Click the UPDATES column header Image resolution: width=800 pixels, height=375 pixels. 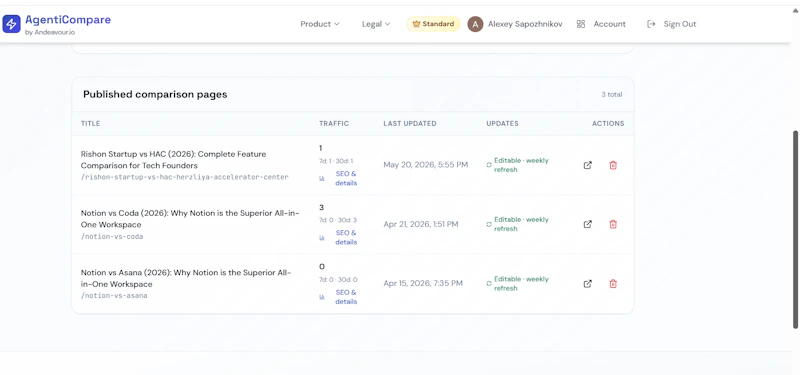click(x=502, y=123)
